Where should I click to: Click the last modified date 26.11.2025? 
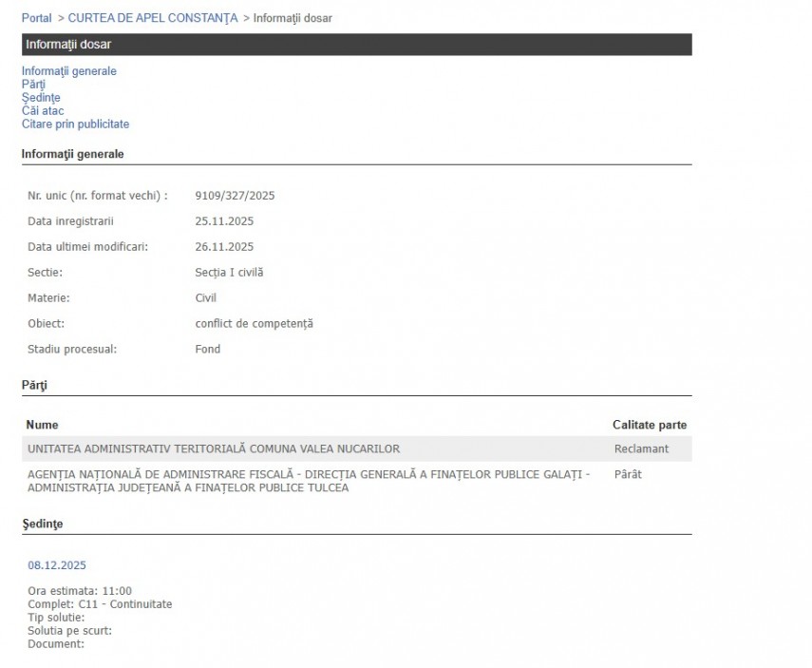(224, 247)
